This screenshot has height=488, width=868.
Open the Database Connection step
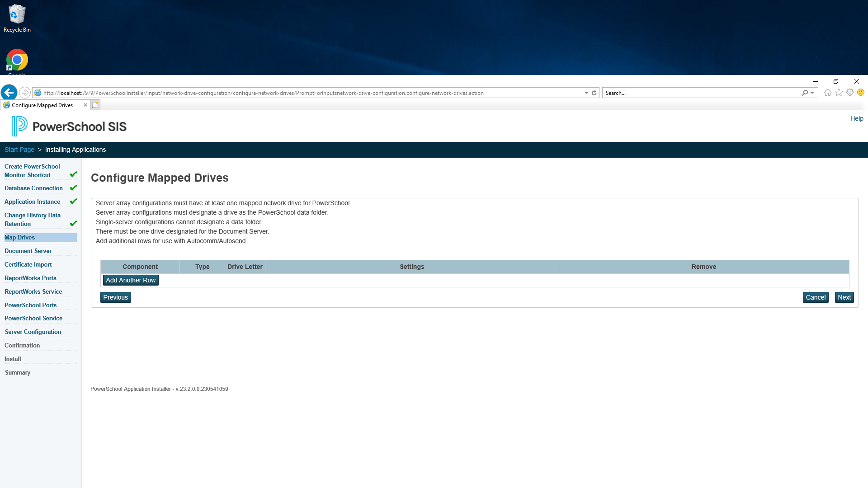coord(33,188)
